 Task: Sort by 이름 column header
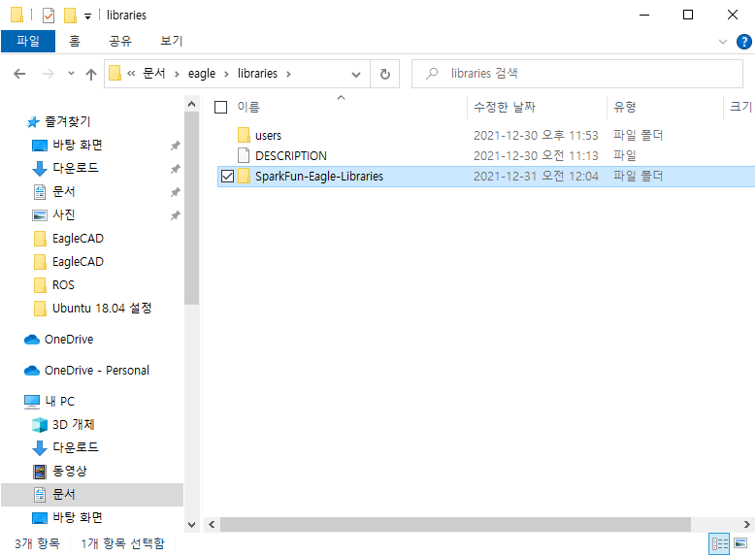(248, 107)
